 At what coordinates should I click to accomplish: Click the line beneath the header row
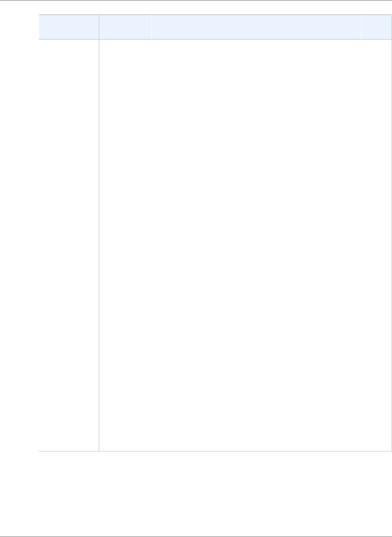tap(215, 40)
